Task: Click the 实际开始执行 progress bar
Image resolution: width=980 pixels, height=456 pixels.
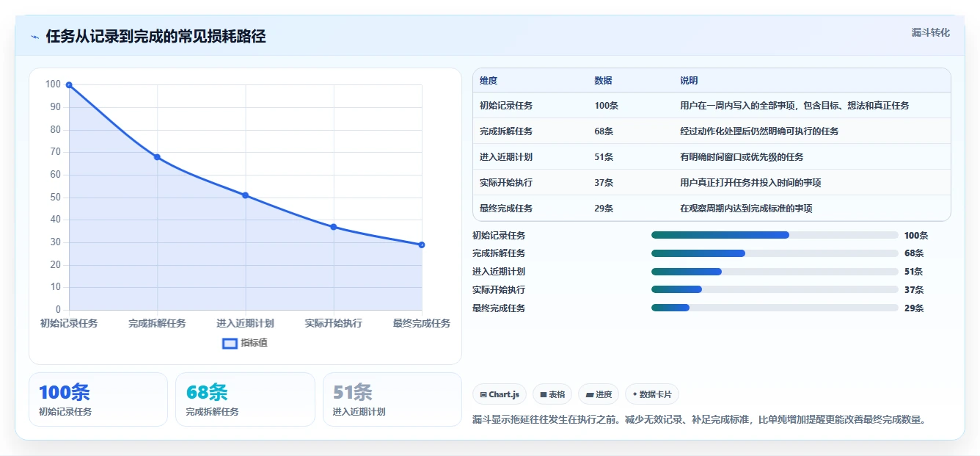Action: 775,289
